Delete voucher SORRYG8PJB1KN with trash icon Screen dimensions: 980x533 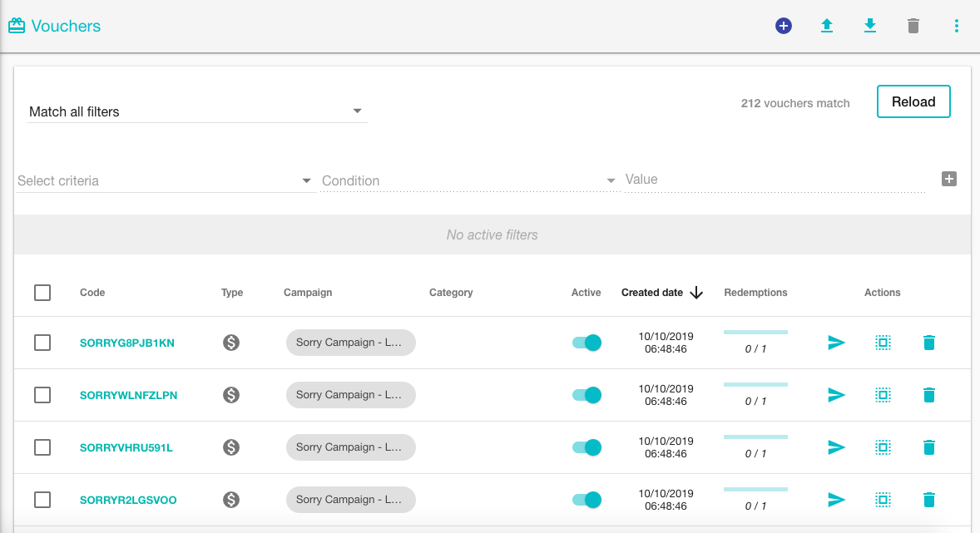coord(928,343)
